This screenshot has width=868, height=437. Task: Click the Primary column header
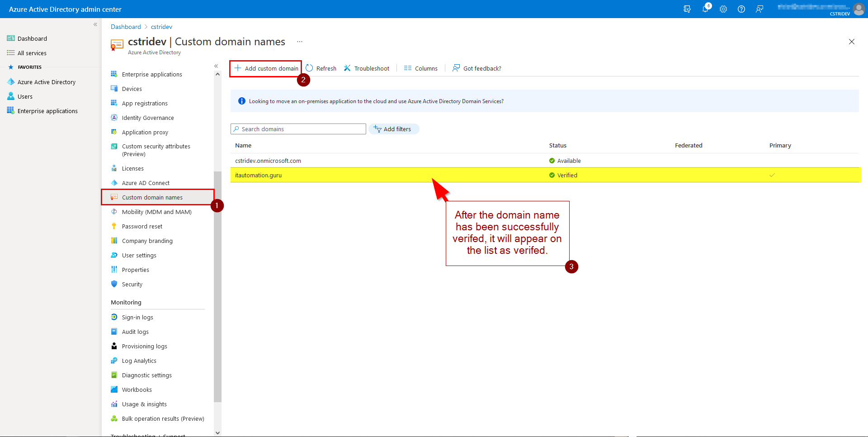click(780, 145)
